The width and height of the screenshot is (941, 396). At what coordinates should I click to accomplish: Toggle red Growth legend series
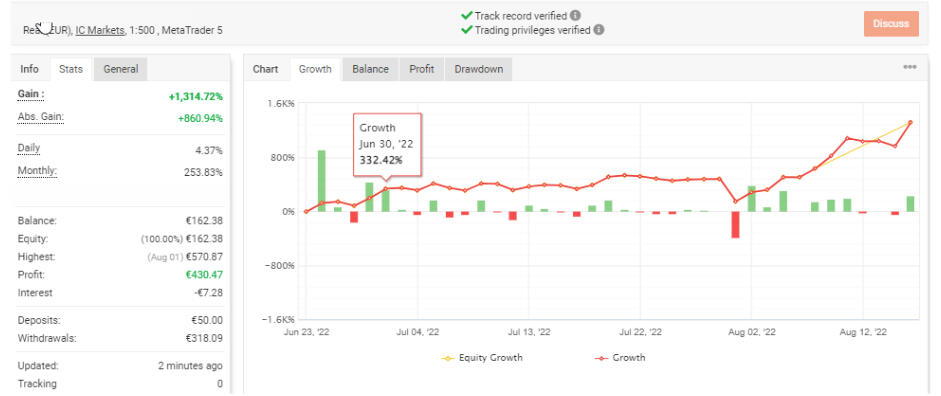[620, 358]
